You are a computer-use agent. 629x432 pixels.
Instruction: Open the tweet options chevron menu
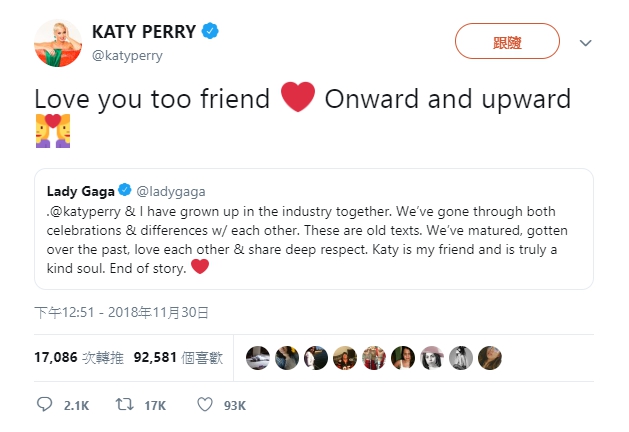click(586, 43)
